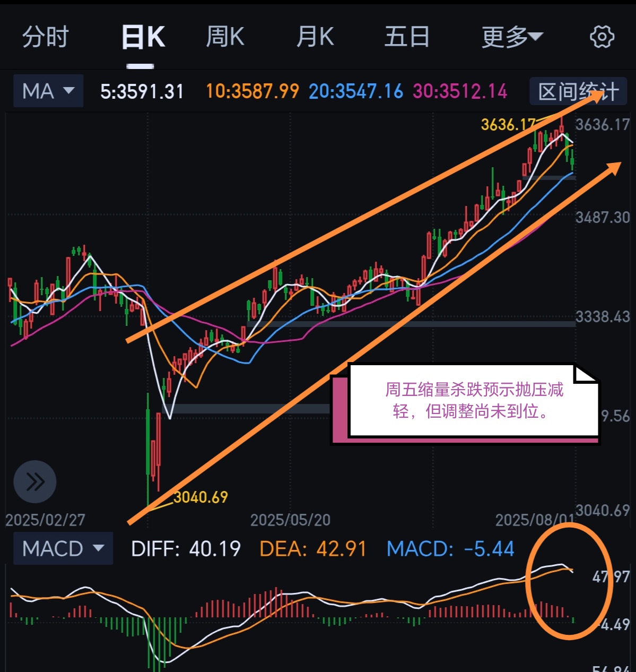Screen dimensions: 636x672
Task: Click the MA5 value 3591.31 label
Action: point(142,92)
